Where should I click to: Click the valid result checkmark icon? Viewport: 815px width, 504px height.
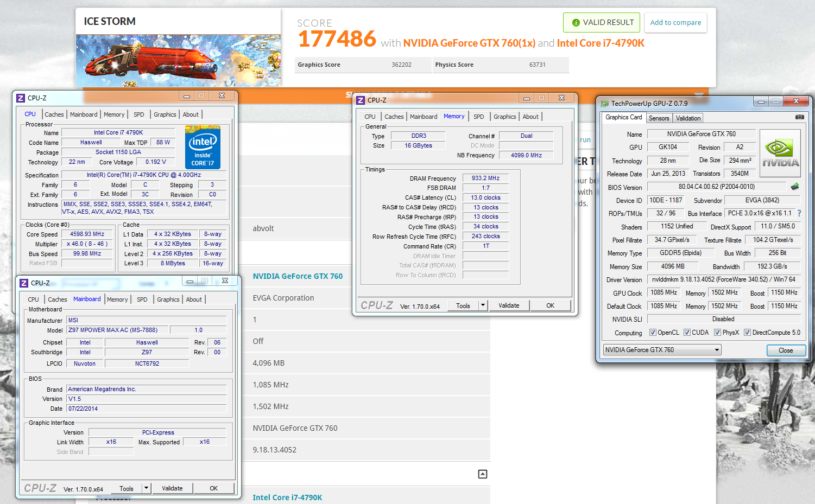click(x=576, y=23)
